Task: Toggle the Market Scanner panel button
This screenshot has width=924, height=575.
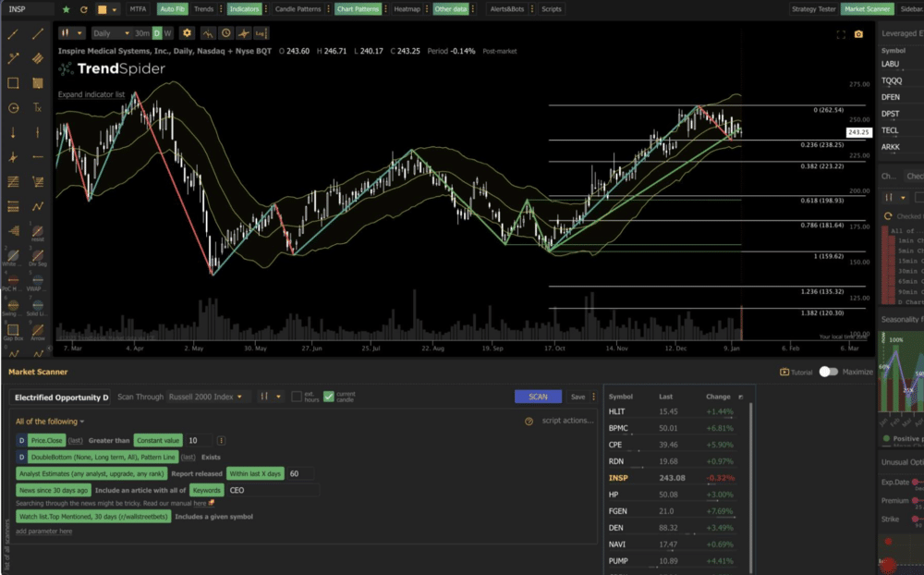Action: pyautogui.click(x=867, y=9)
